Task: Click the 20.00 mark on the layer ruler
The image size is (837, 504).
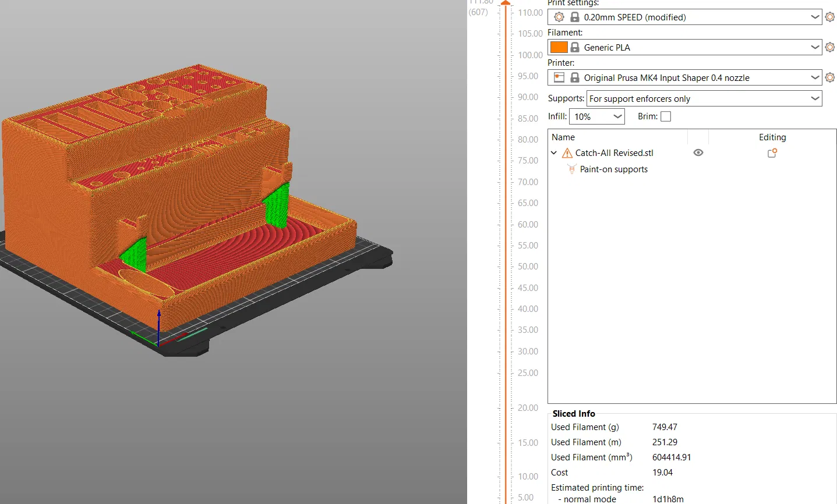Action: point(528,408)
